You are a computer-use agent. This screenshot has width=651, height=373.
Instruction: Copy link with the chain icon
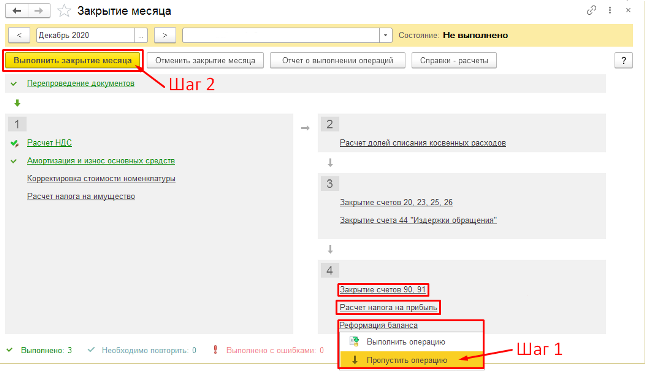coord(591,10)
